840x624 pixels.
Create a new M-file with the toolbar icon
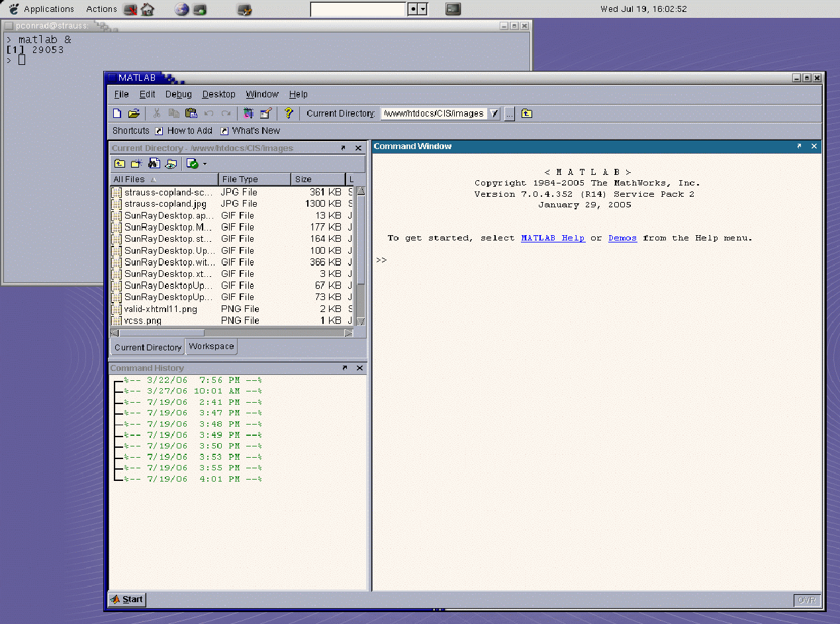(117, 113)
